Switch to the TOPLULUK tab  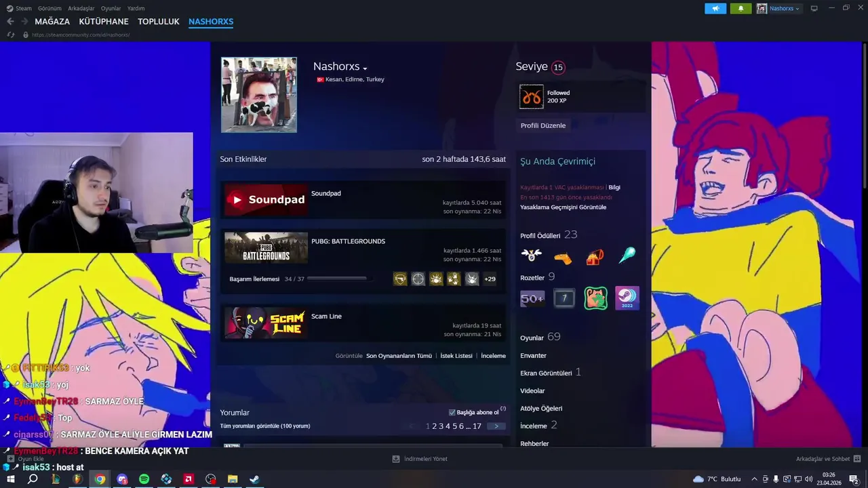click(159, 22)
